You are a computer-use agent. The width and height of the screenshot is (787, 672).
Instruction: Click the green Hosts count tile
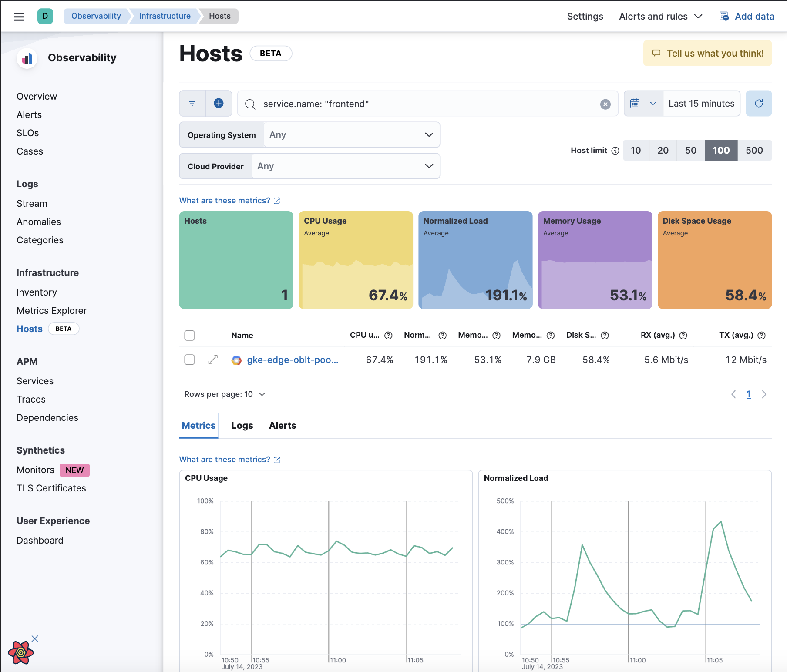[x=236, y=260]
